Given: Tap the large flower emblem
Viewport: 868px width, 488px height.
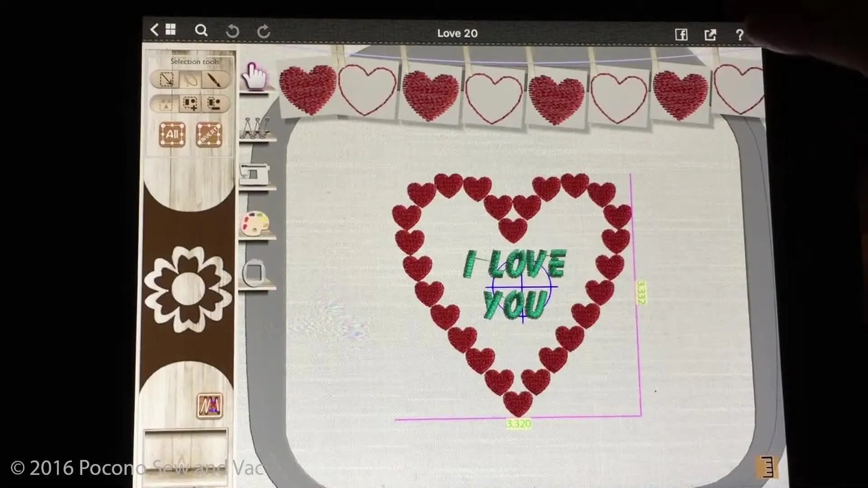Looking at the screenshot, I should 188,290.
